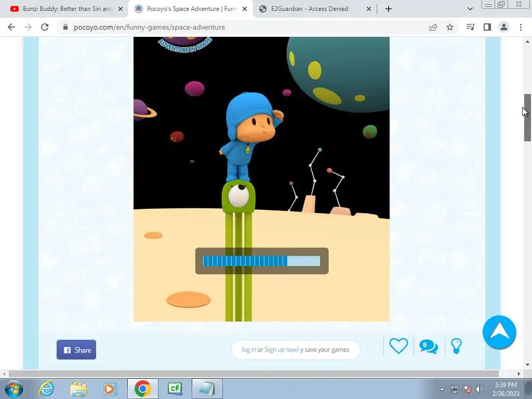Click the horizontal scrollbar left arrow
The width and height of the screenshot is (532, 399).
click(x=4, y=374)
